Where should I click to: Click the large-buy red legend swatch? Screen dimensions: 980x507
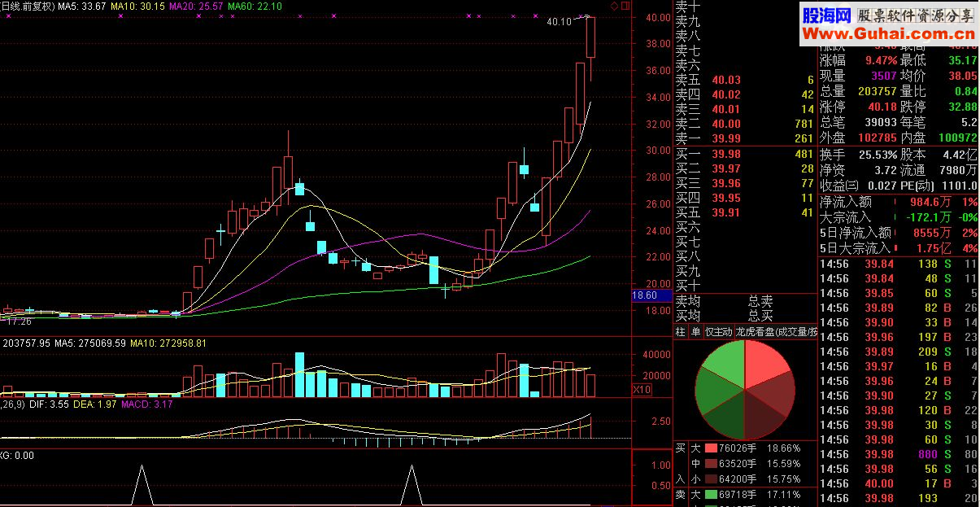[711, 448]
